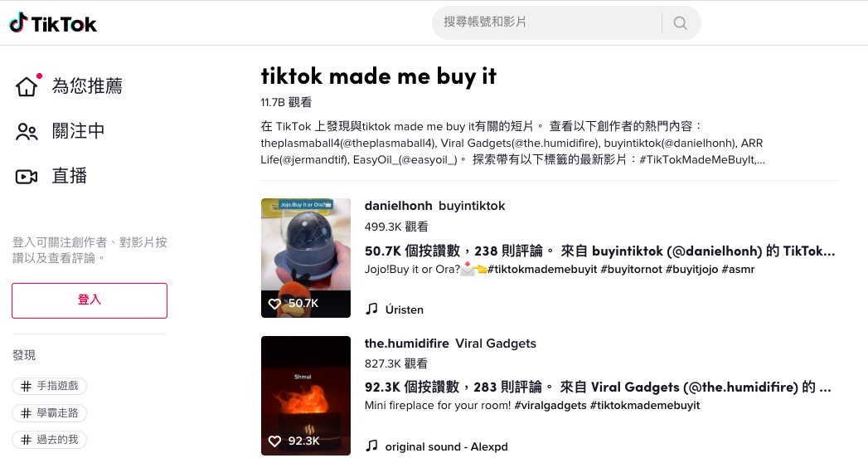Click music note beside original sound - Alexpd
The image size is (868, 458).
point(371,446)
